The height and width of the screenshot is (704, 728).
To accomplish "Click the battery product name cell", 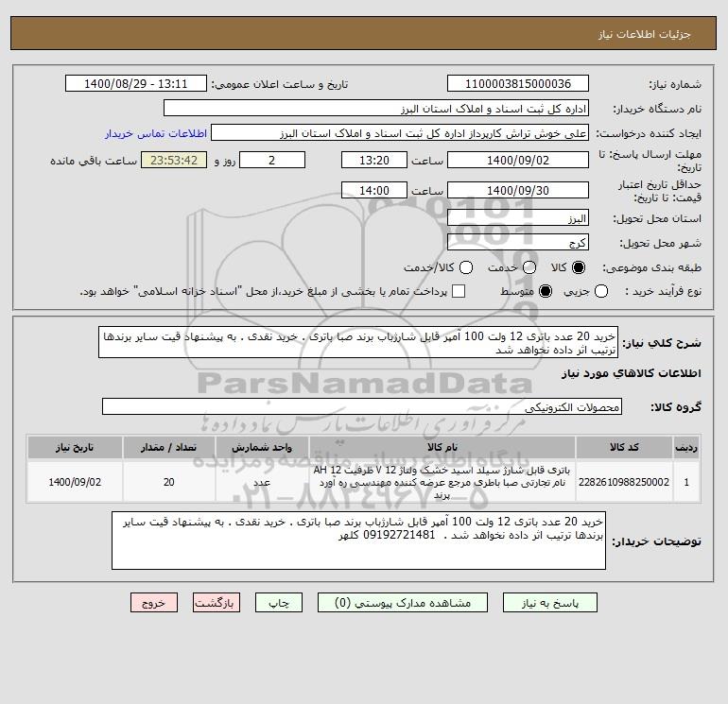I will tap(442, 482).
